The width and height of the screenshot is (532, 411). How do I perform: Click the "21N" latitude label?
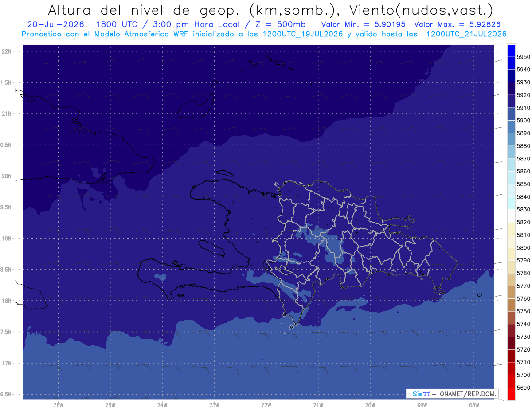click(x=8, y=114)
